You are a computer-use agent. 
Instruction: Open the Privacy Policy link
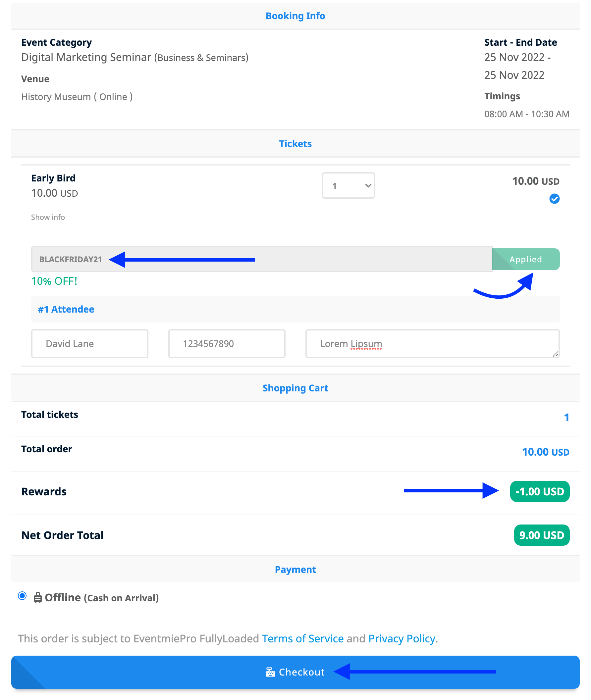click(x=402, y=639)
